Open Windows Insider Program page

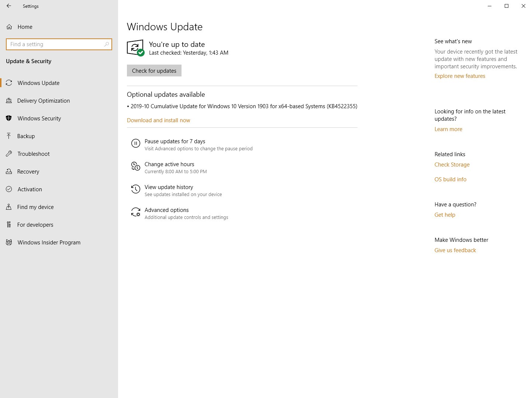[x=59, y=243]
